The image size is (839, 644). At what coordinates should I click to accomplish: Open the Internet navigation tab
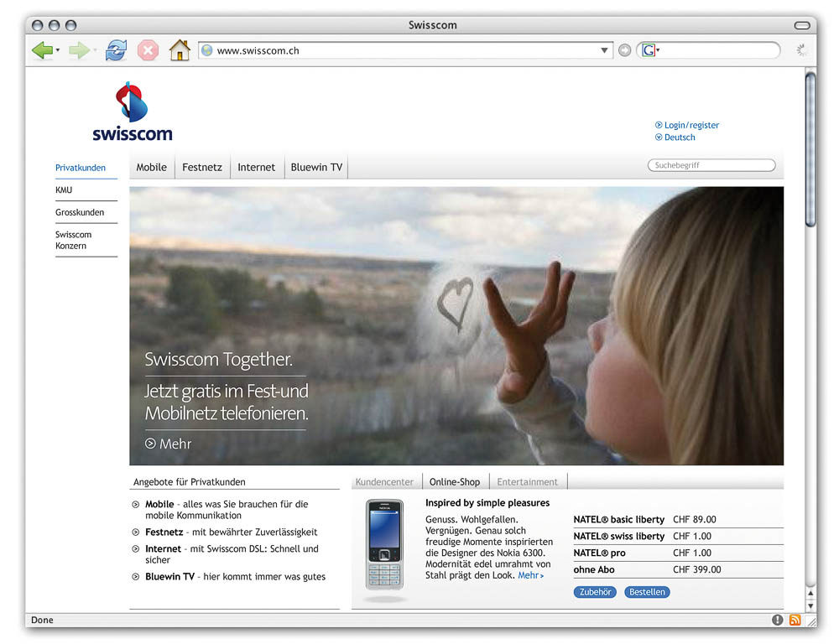(256, 167)
